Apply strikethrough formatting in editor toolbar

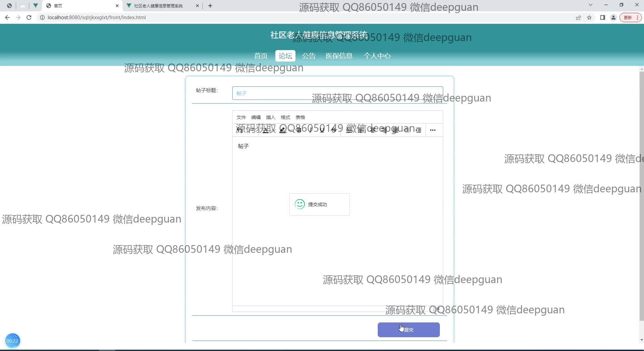tap(333, 130)
